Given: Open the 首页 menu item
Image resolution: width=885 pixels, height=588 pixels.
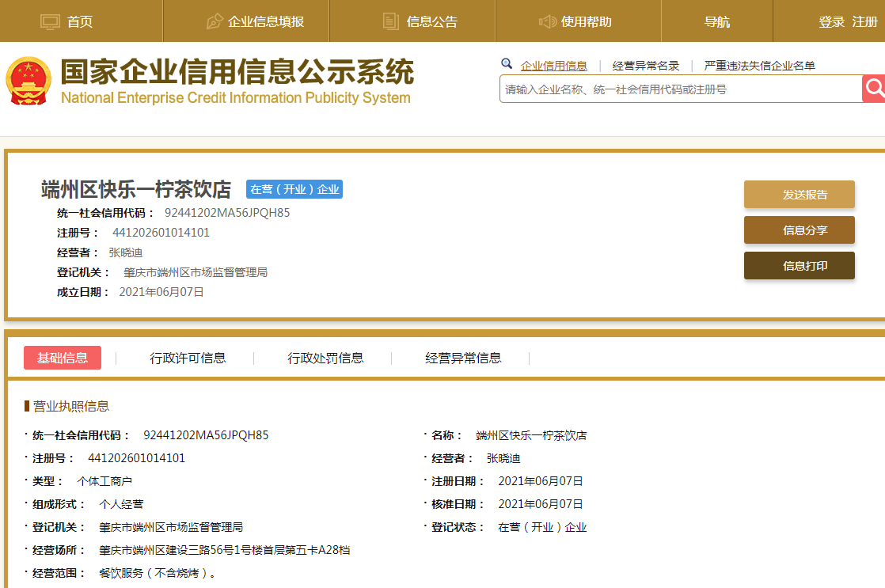Looking at the screenshot, I should click(80, 22).
